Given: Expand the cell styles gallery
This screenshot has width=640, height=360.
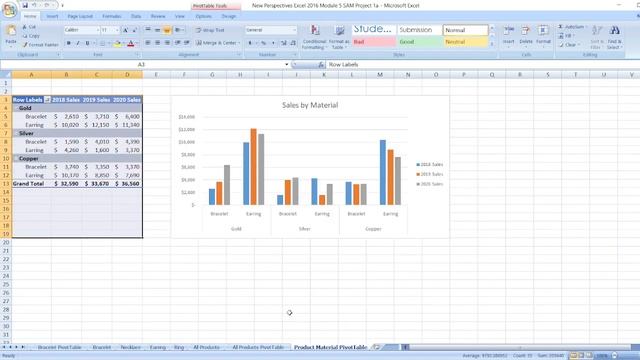Looking at the screenshot, I should pos(492,44).
